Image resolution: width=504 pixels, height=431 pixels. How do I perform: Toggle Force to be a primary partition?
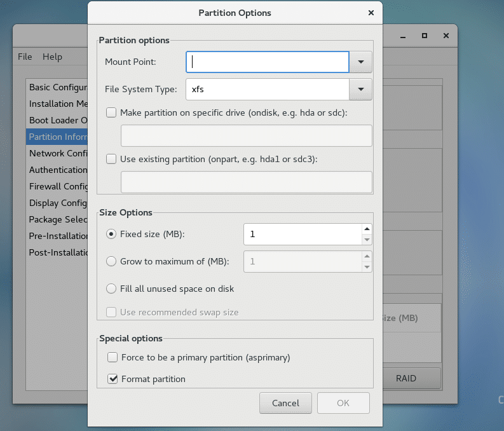pyautogui.click(x=112, y=357)
